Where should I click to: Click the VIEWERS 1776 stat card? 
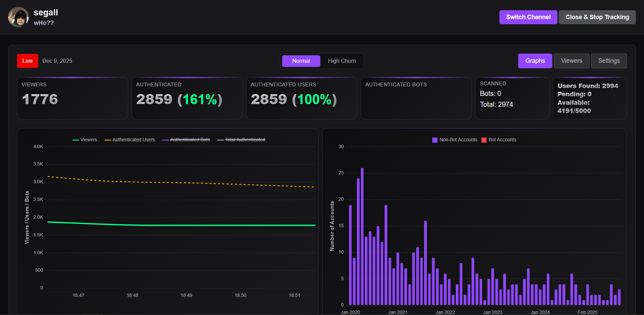pos(73,98)
